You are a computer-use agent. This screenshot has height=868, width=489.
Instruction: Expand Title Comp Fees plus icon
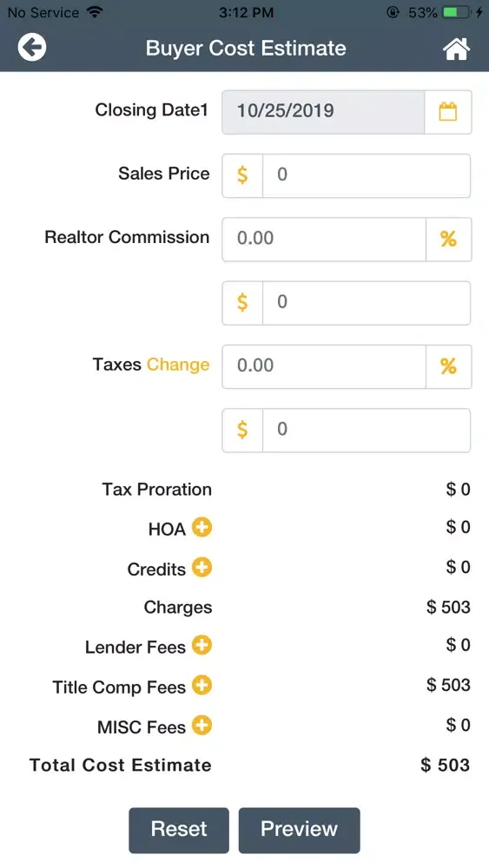pyautogui.click(x=202, y=686)
